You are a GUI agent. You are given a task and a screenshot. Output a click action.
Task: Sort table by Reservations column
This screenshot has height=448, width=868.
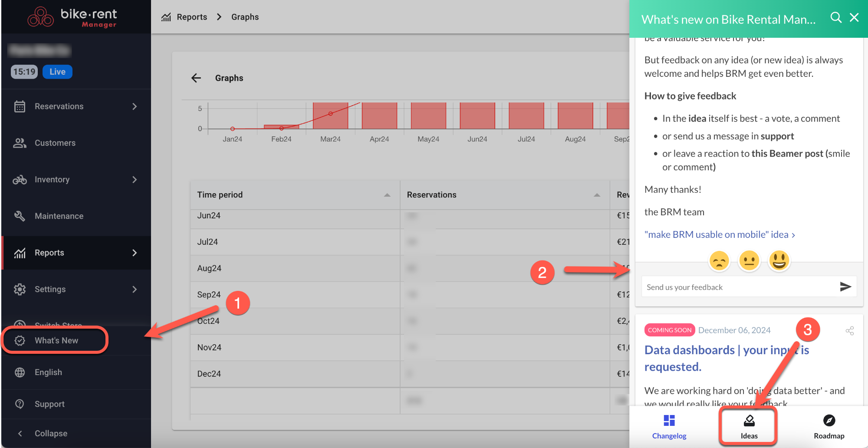(597, 195)
